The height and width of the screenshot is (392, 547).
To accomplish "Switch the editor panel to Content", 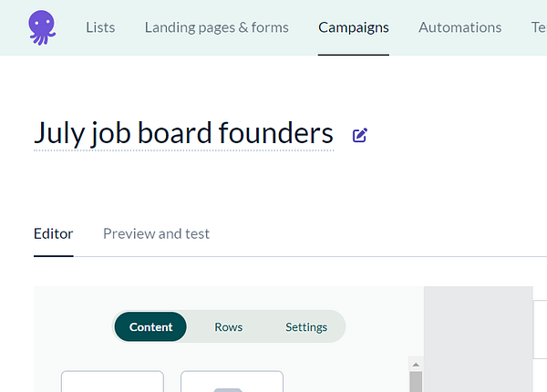I will pos(150,327).
